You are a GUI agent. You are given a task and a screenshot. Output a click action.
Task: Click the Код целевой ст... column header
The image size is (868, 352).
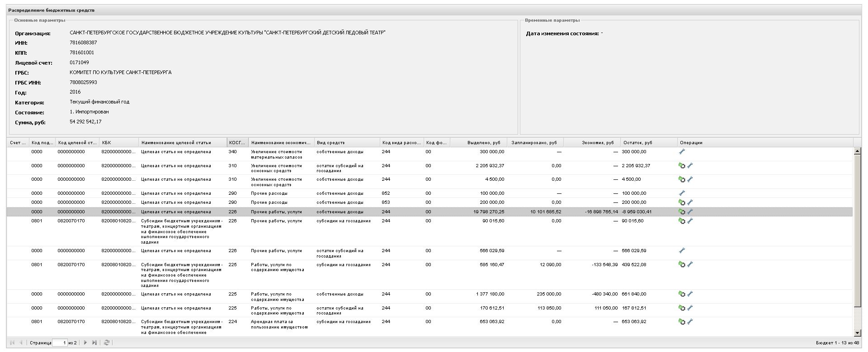point(77,142)
